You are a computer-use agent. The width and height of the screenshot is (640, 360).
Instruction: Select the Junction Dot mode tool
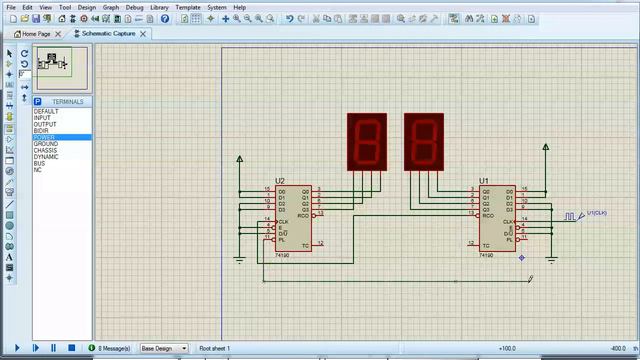coord(9,74)
